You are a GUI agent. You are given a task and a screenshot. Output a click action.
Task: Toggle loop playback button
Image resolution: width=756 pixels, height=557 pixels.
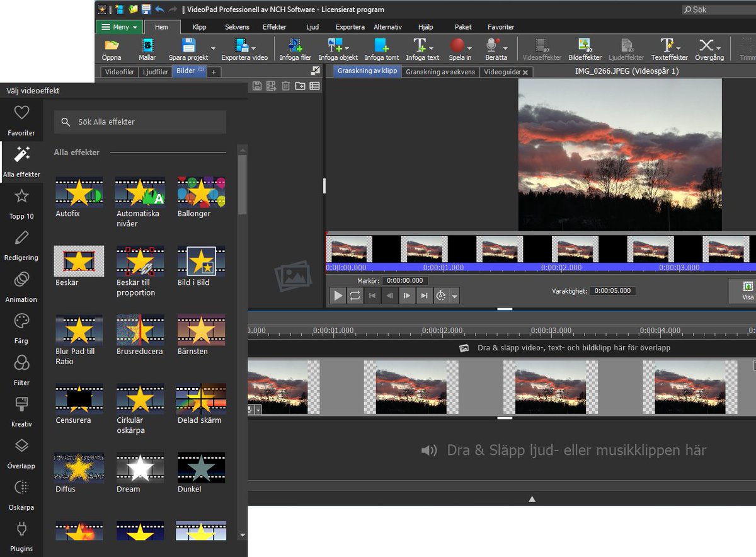click(355, 296)
